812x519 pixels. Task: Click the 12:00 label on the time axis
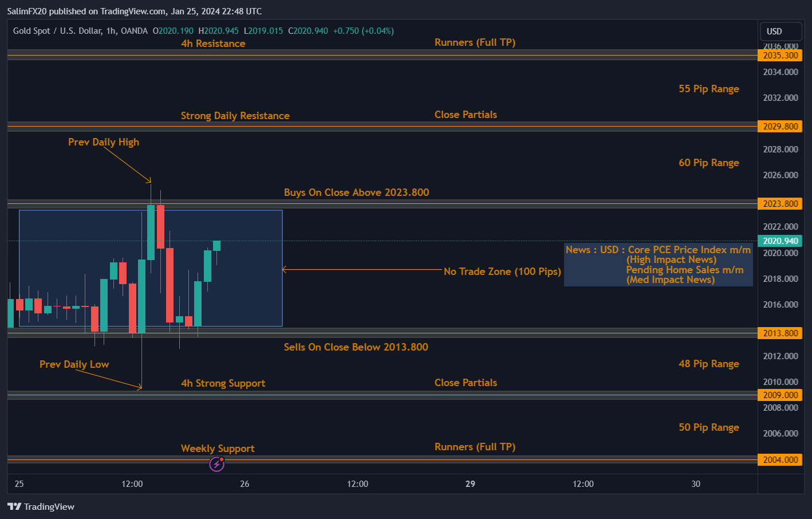(x=132, y=484)
